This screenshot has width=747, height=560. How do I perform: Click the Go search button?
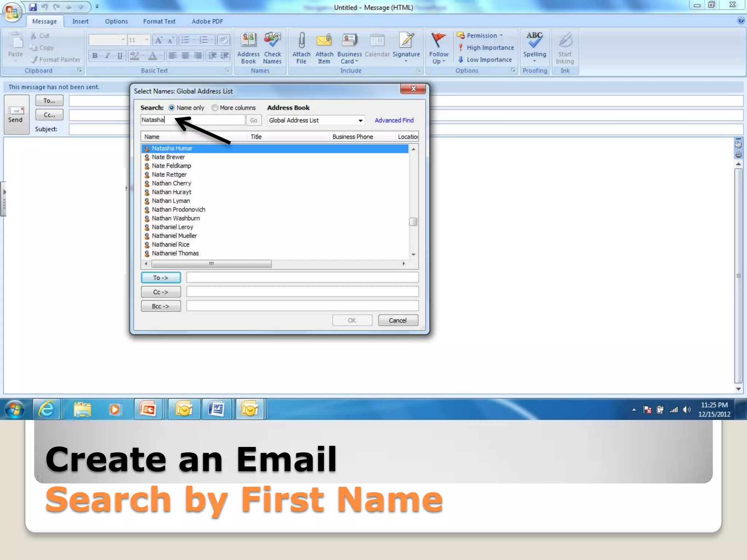254,120
